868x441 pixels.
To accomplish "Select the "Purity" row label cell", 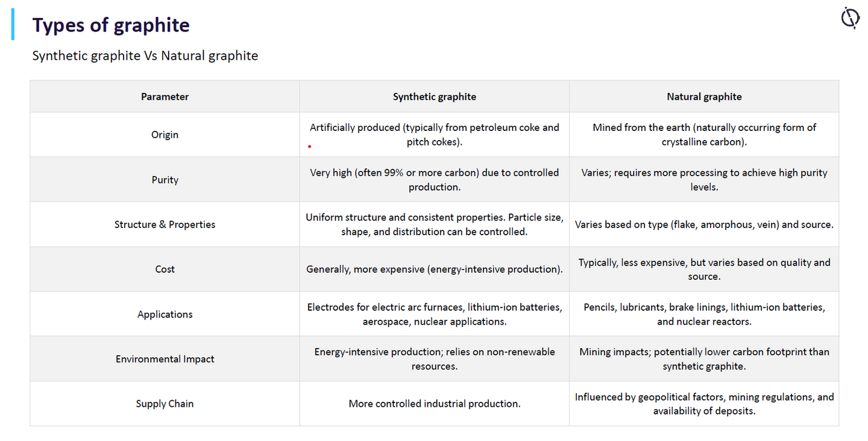I will (165, 180).
